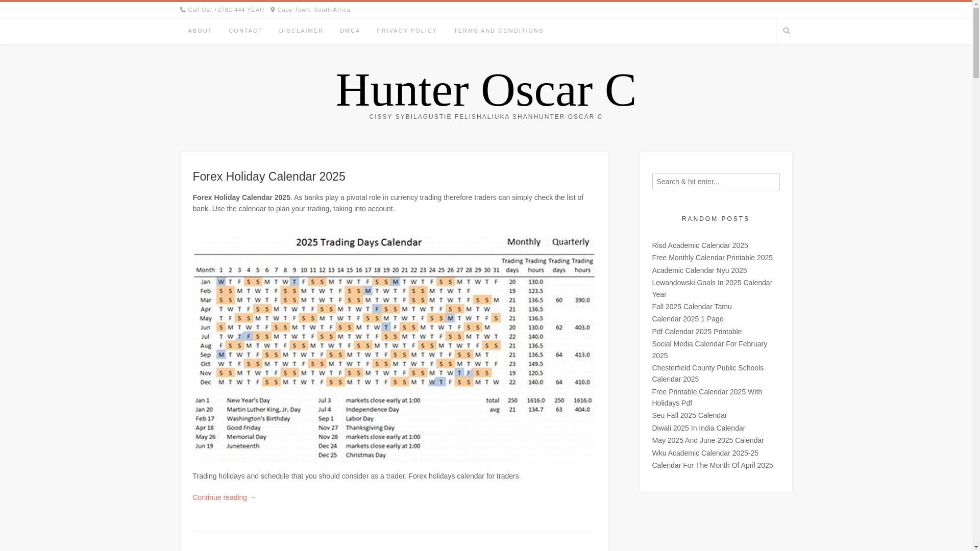Click the site tagline below the title
The height and width of the screenshot is (551, 980).
tap(486, 117)
